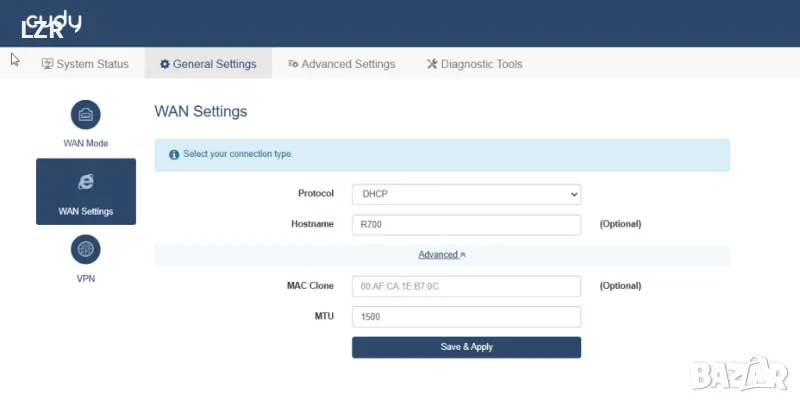Click the WAN Settings label in sidebar
This screenshot has height=403, width=800.
tap(85, 211)
